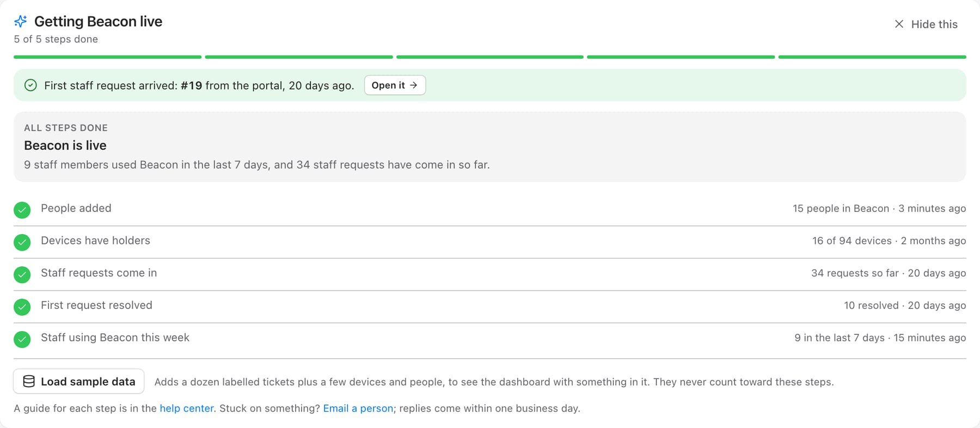980x428 pixels.
Task: Follow the Email a person link
Action: coord(358,408)
